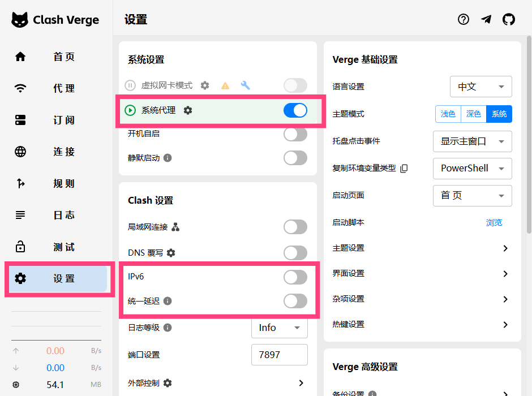Select the 深色 theme mode button
Viewport: 532px width, 396px height.
[473, 114]
